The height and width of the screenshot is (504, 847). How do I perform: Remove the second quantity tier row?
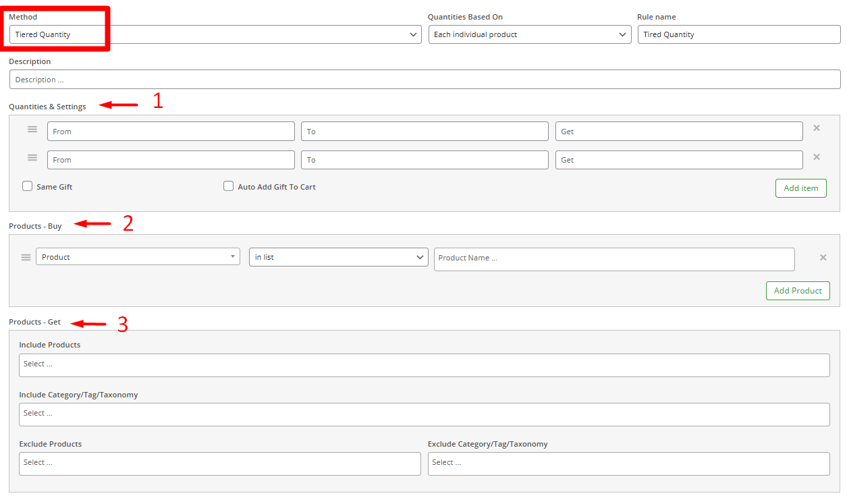pos(816,157)
